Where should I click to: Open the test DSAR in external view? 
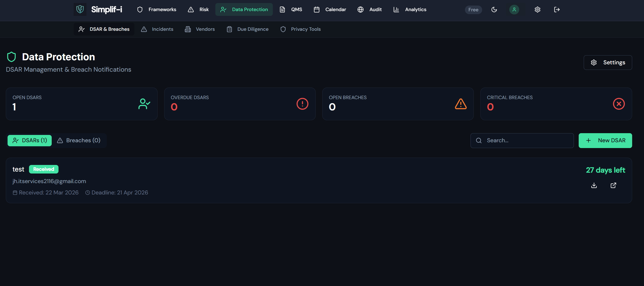(x=613, y=185)
